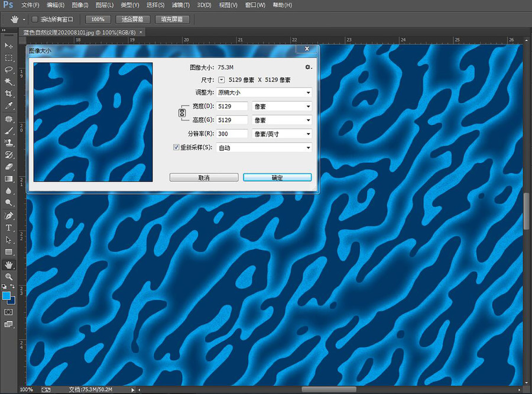The height and width of the screenshot is (394, 532).
Task: Open the resolution unit 像素/英寸 dropdown
Action: [x=281, y=134]
